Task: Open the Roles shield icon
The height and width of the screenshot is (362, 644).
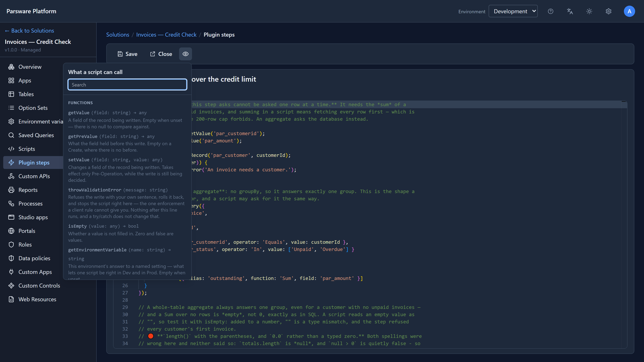Action: [x=11, y=245]
